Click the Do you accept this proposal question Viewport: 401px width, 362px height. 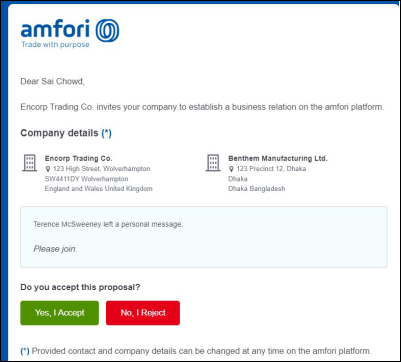click(80, 287)
